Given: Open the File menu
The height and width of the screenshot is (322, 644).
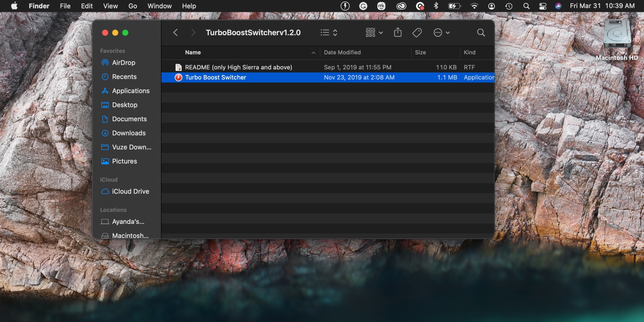Looking at the screenshot, I should pyautogui.click(x=65, y=6).
